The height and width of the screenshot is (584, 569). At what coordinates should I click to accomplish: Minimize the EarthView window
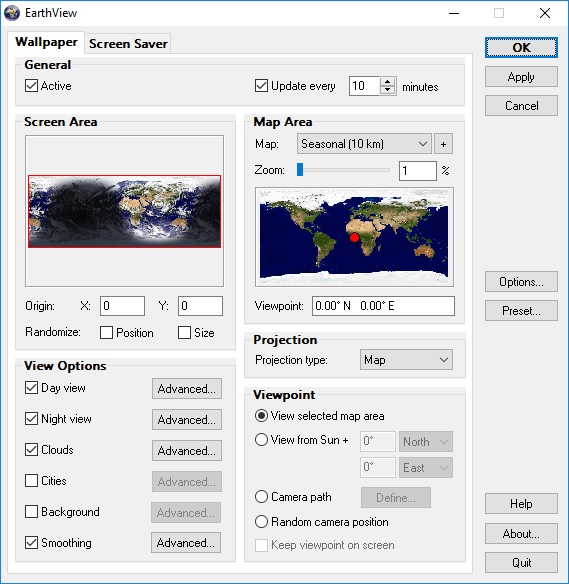coord(454,13)
